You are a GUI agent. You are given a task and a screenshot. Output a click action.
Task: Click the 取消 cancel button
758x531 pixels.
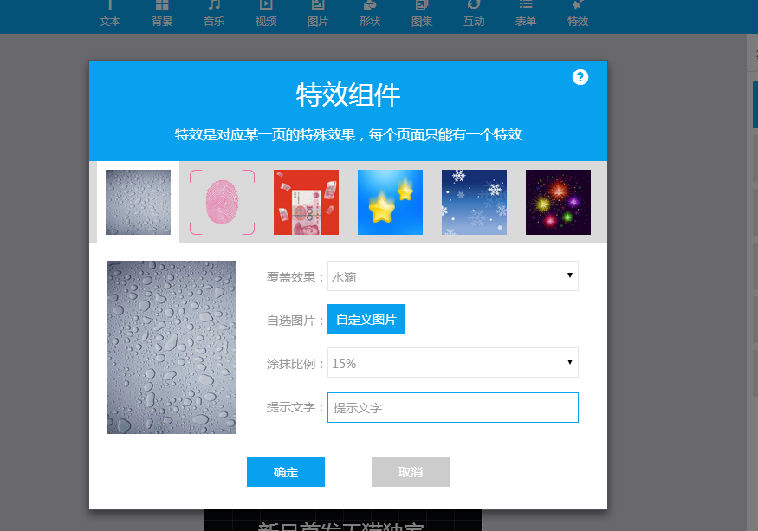(411, 472)
